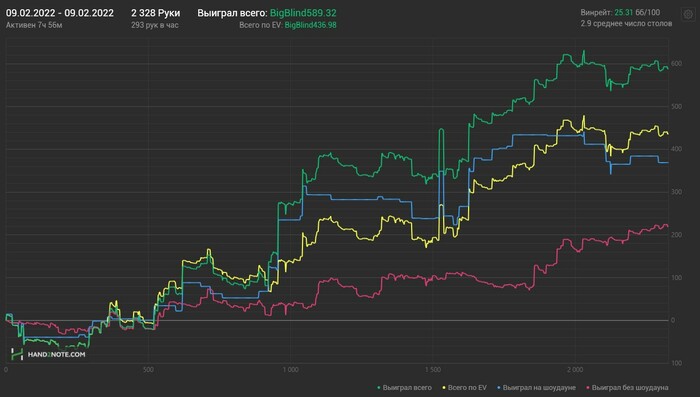This screenshot has width=700, height=397.
Task: Click the y-axis label 600
Action: pyautogui.click(x=676, y=64)
